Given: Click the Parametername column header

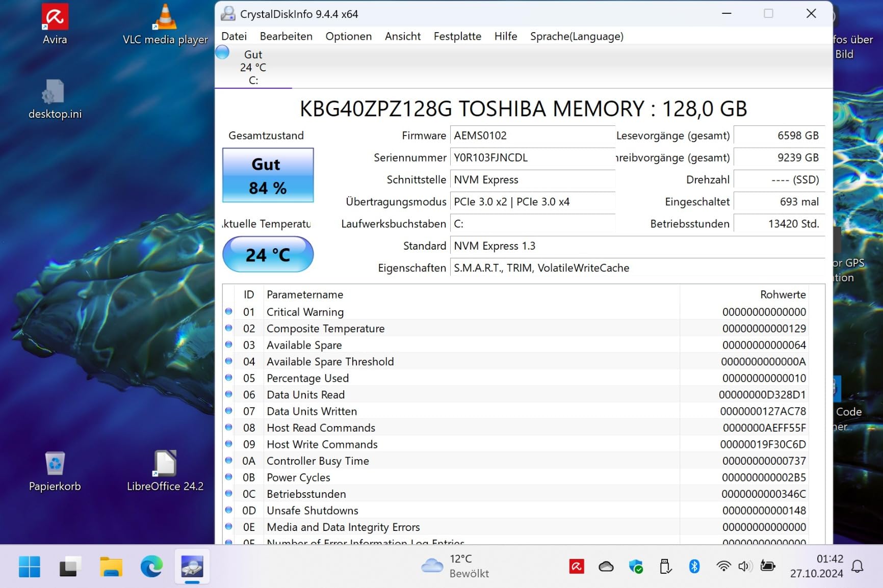Looking at the screenshot, I should 472,295.
